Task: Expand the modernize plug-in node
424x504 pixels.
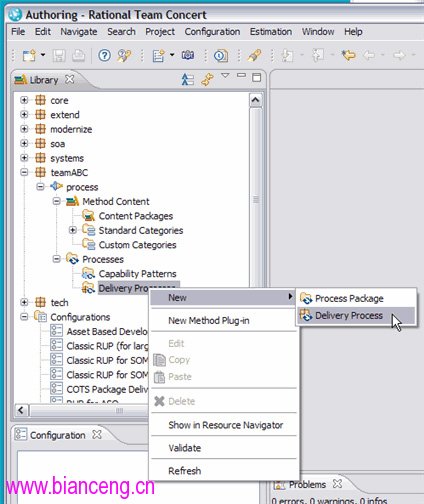Action: 24,129
